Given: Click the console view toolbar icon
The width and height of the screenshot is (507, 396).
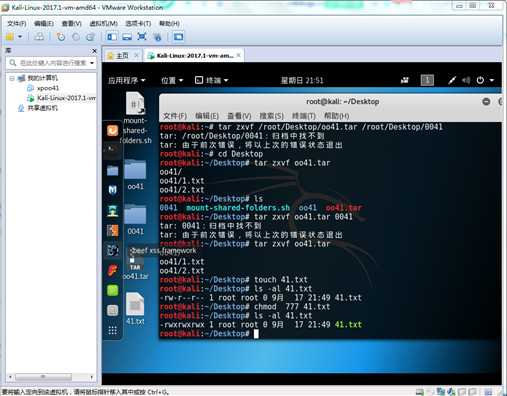Looking at the screenshot, I should (178, 36).
